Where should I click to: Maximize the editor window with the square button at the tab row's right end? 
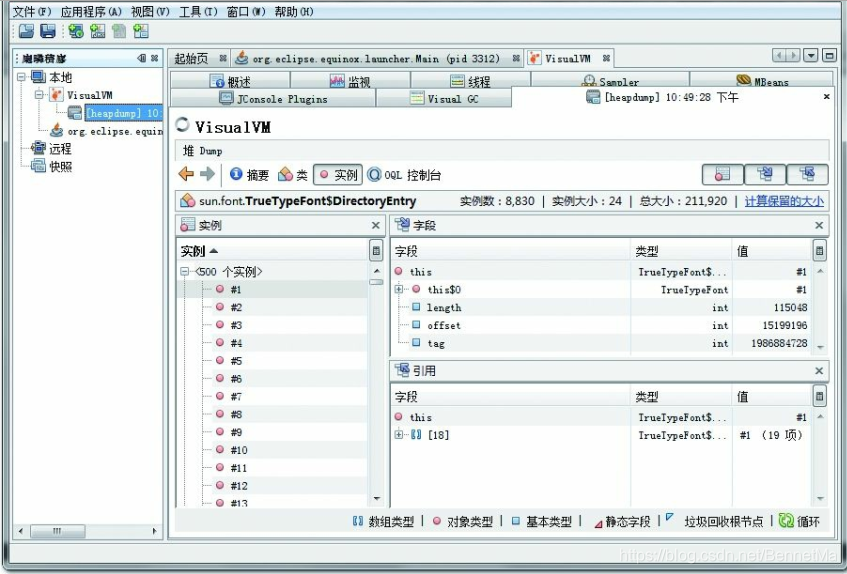[x=829, y=55]
